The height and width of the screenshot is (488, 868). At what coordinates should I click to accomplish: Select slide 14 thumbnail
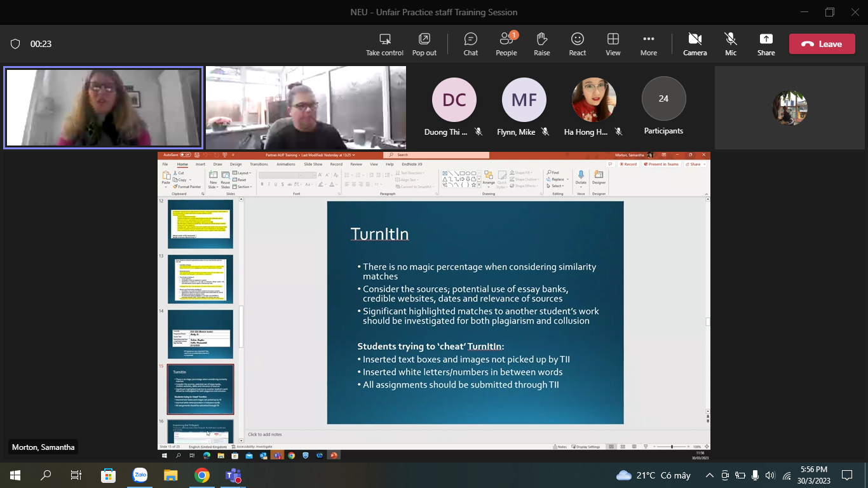201,334
